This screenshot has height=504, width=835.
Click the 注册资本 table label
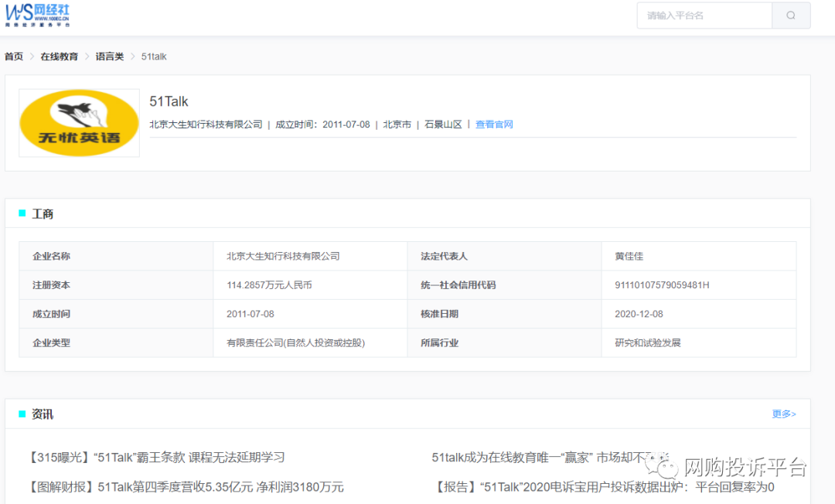(51, 285)
